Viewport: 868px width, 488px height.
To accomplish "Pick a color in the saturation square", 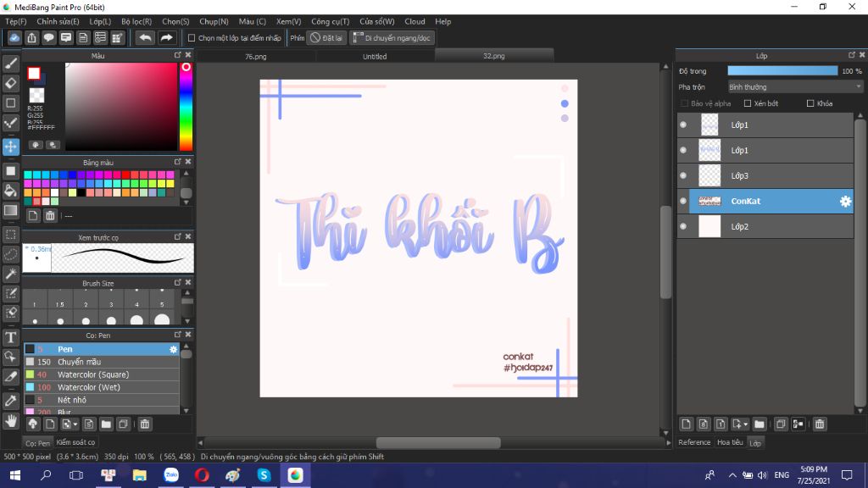I will pos(121,106).
